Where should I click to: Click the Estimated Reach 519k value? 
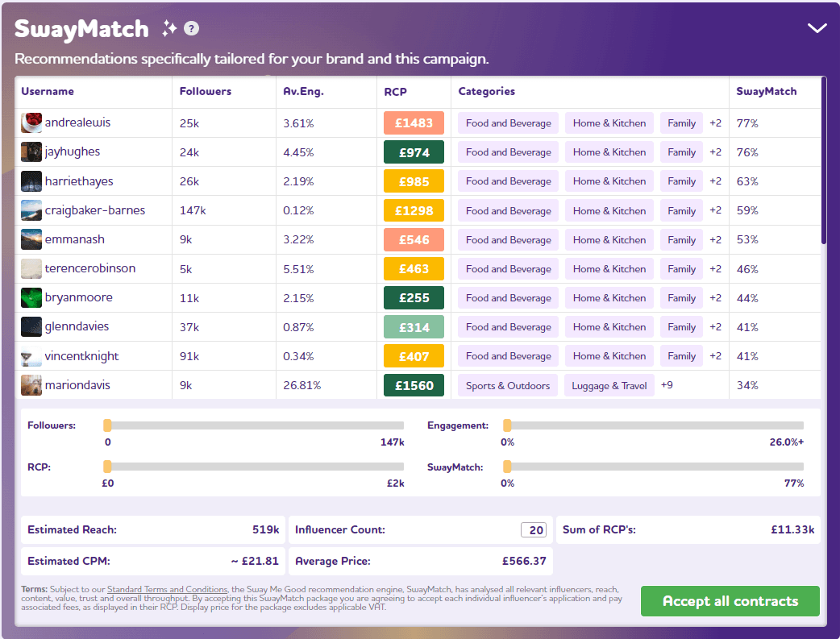(x=266, y=529)
